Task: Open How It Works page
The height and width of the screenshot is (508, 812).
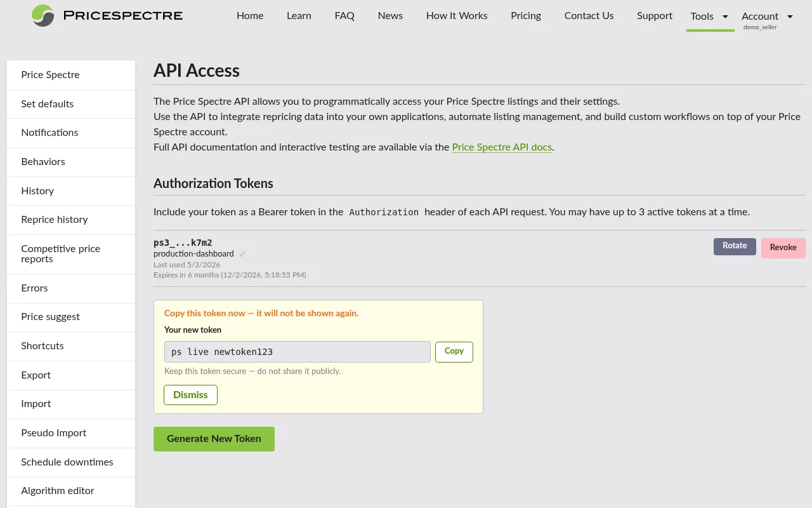Action: tap(457, 16)
